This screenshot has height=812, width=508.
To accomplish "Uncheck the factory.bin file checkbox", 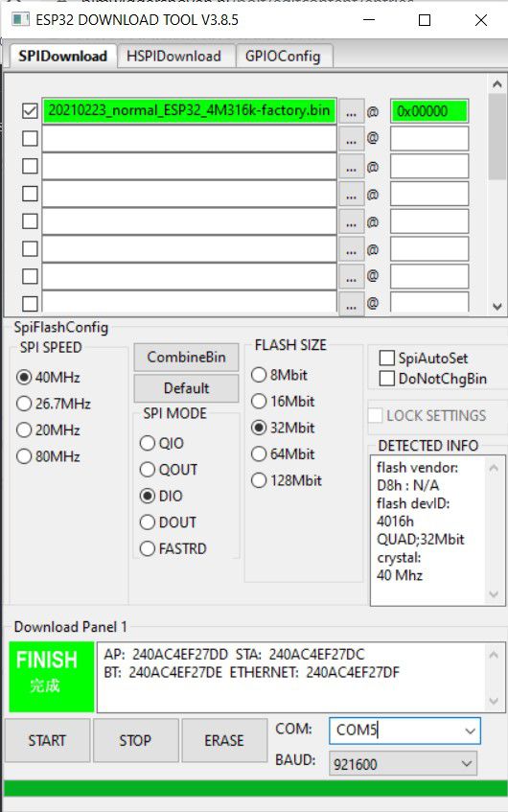I will tap(30, 111).
